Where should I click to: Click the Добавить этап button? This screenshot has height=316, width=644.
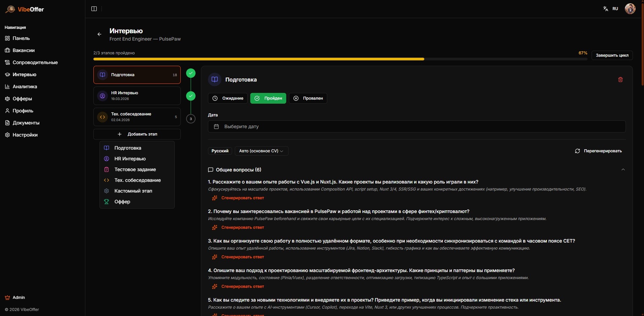137,134
